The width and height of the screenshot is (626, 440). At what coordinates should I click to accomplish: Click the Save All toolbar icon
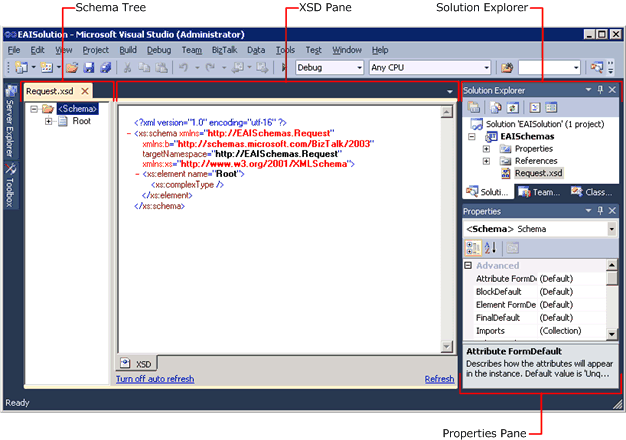[105, 67]
